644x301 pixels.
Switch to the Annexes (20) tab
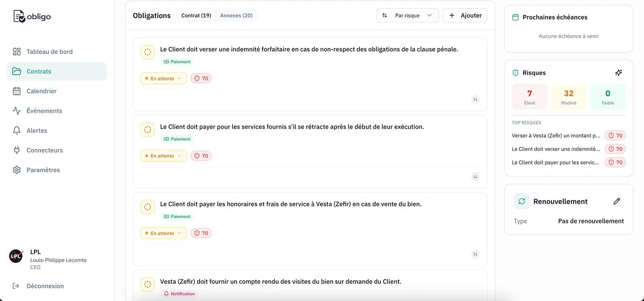pos(236,15)
